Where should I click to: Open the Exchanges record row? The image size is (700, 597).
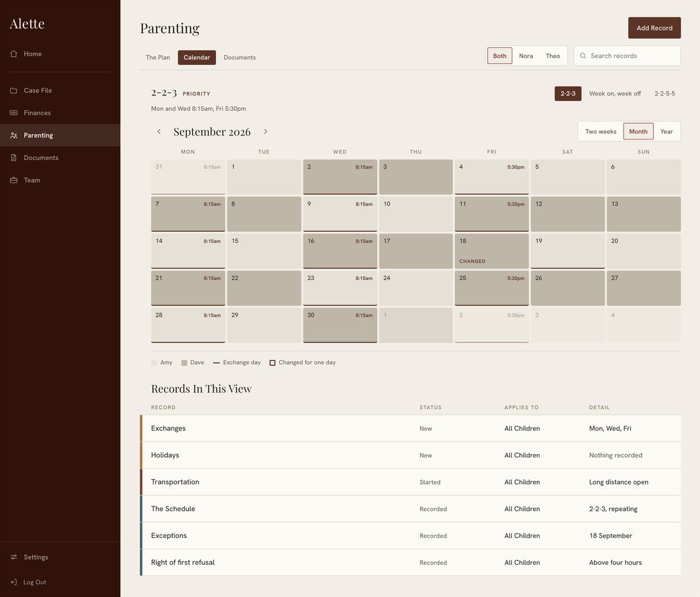tap(411, 428)
